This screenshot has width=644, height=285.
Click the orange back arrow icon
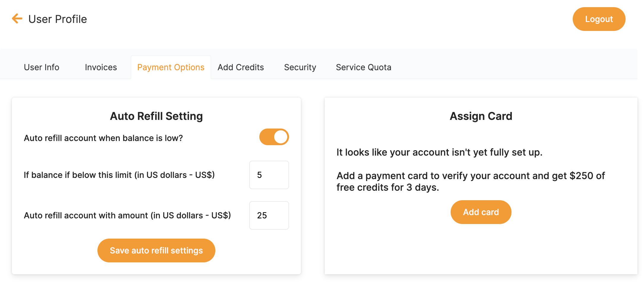[17, 19]
